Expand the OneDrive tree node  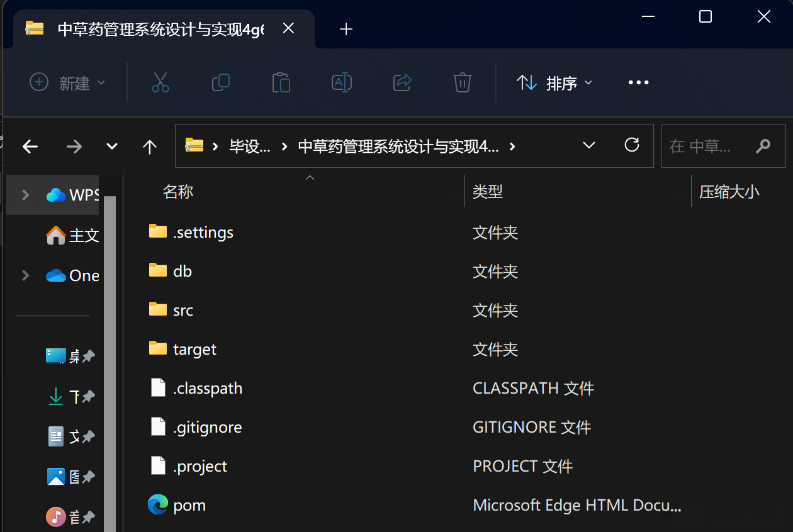point(26,275)
